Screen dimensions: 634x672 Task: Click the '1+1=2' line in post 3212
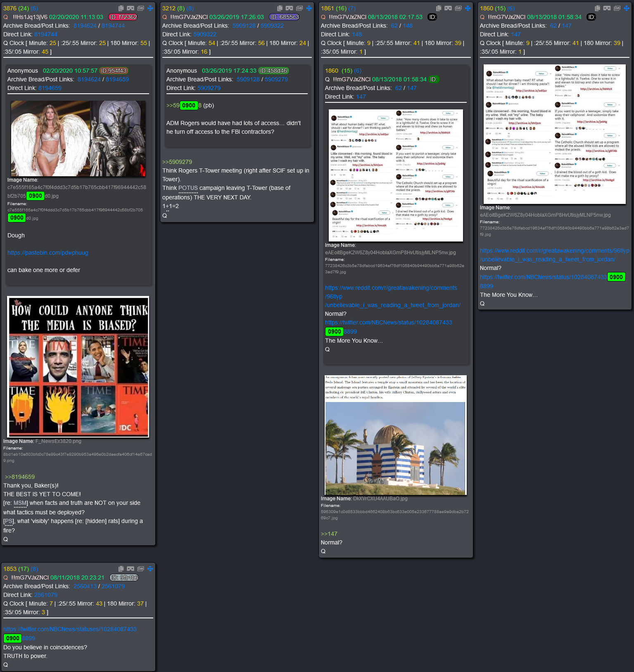point(171,206)
